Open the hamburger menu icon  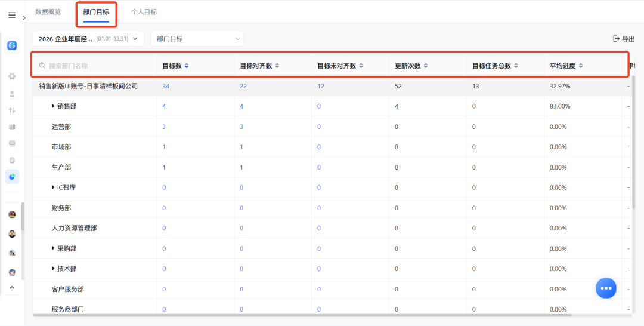(12, 15)
